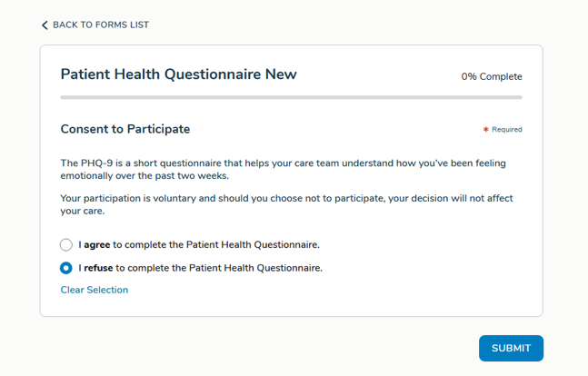Click the 'I agree to complete' option label

point(199,244)
